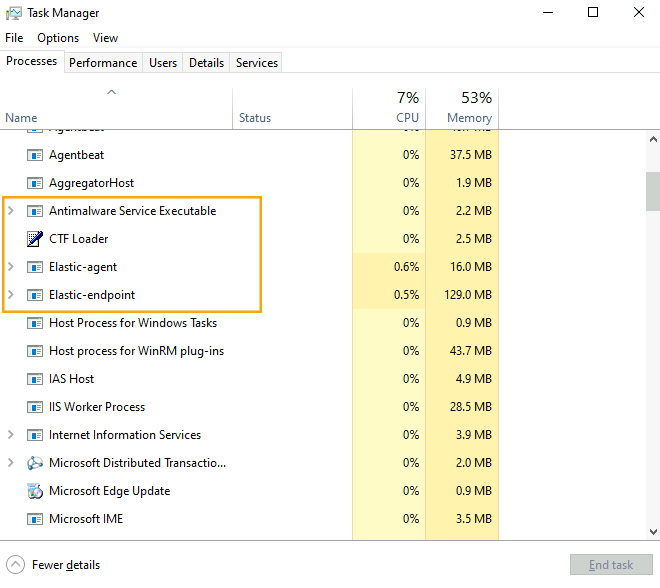This screenshot has width=660, height=588.
Task: Select the Elastic-endpoint process name
Action: pos(92,295)
